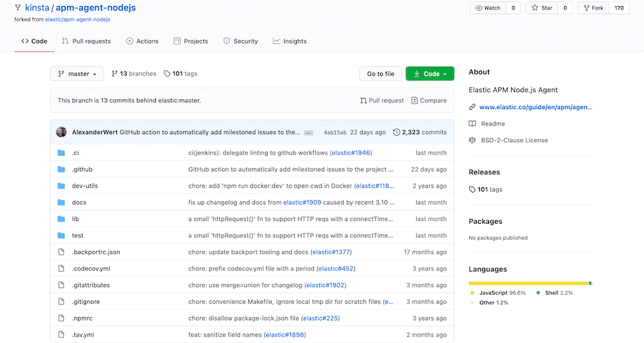Open the master branch dropdown
The width and height of the screenshot is (644, 343).
pos(77,74)
